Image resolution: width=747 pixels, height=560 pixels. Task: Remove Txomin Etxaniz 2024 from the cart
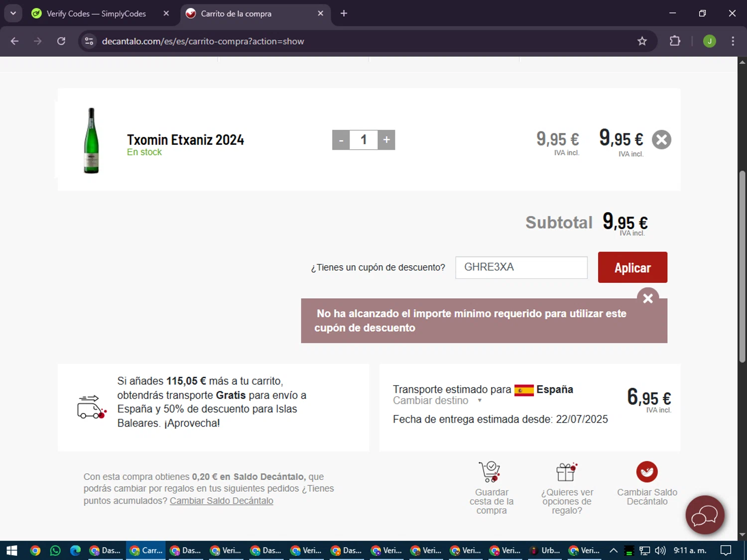coord(661,140)
